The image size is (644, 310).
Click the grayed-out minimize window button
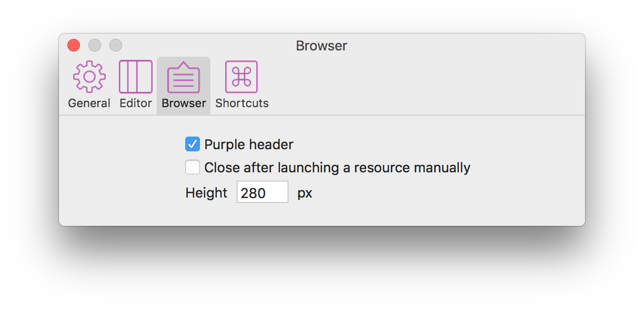point(95,45)
